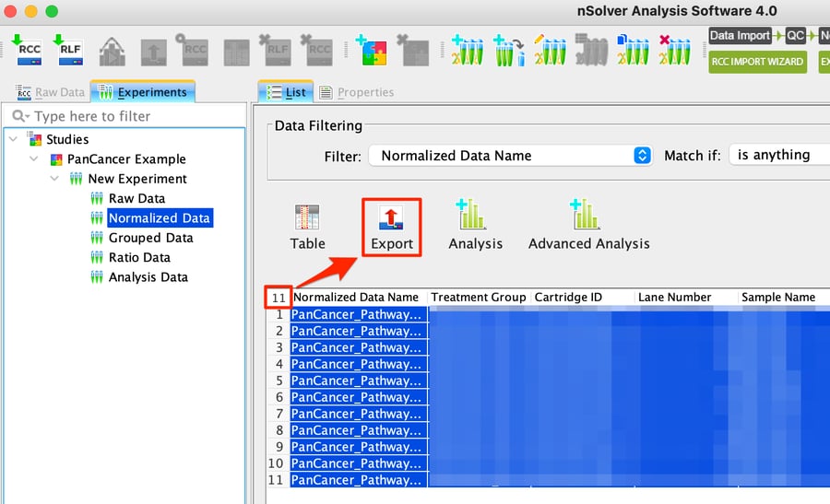The image size is (830, 504).
Task: Sort by Treatment Group column header
Action: tap(479, 298)
